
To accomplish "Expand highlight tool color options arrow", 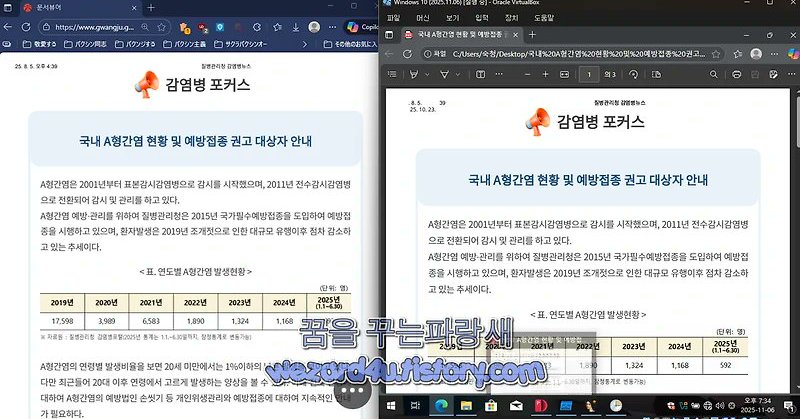I will coord(427,75).
